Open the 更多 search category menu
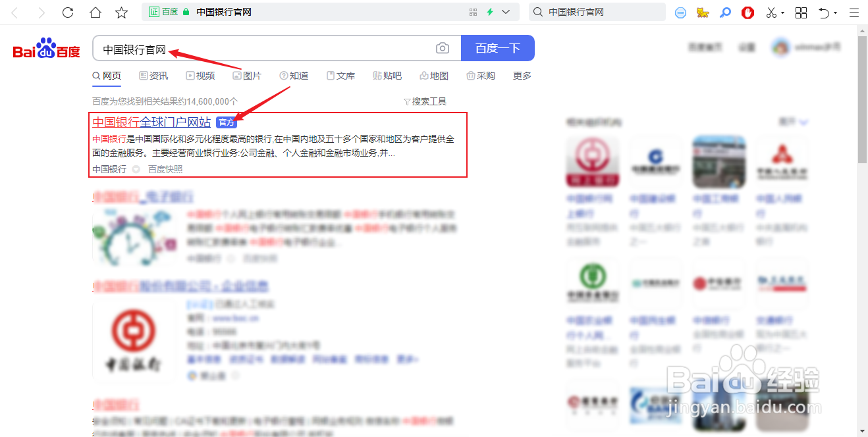The height and width of the screenshot is (437, 868). 522,75
